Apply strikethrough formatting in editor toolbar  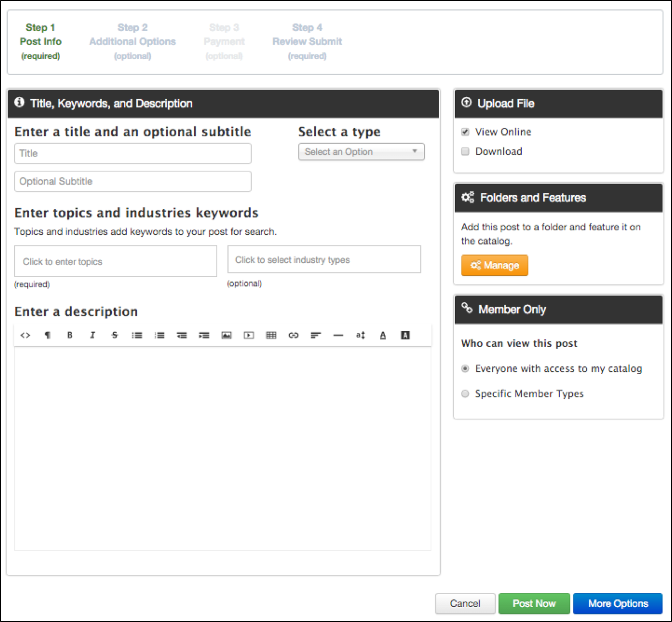point(115,335)
